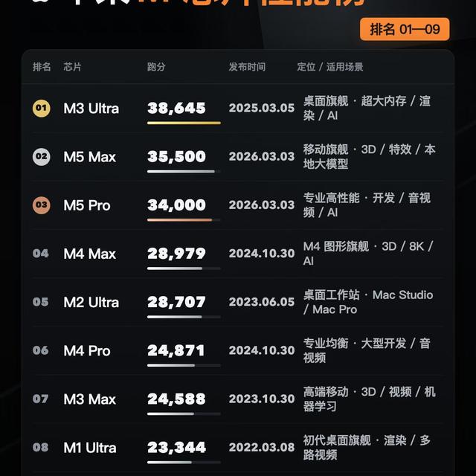Click the 芯片 column header
The width and height of the screenshot is (476, 476).
point(73,67)
